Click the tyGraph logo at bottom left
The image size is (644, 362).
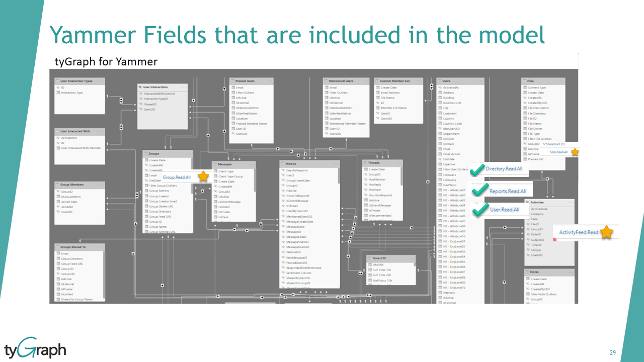(35, 348)
